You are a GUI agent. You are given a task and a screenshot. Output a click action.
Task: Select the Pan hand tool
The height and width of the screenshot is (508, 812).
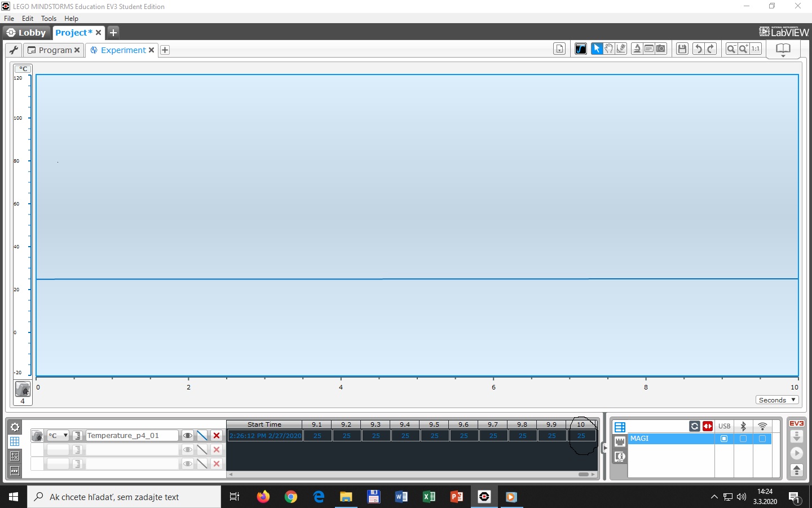point(609,49)
